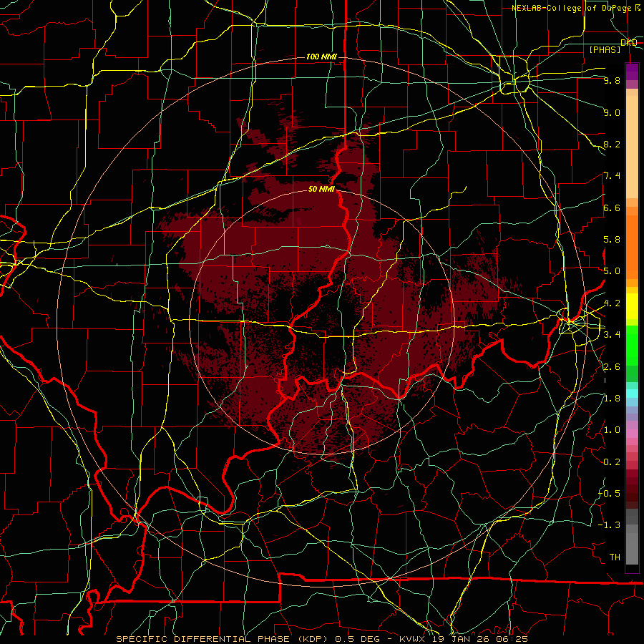Image resolution: width=644 pixels, height=644 pixels.
Task: Click the 9.0 legend value
Action: [612, 112]
